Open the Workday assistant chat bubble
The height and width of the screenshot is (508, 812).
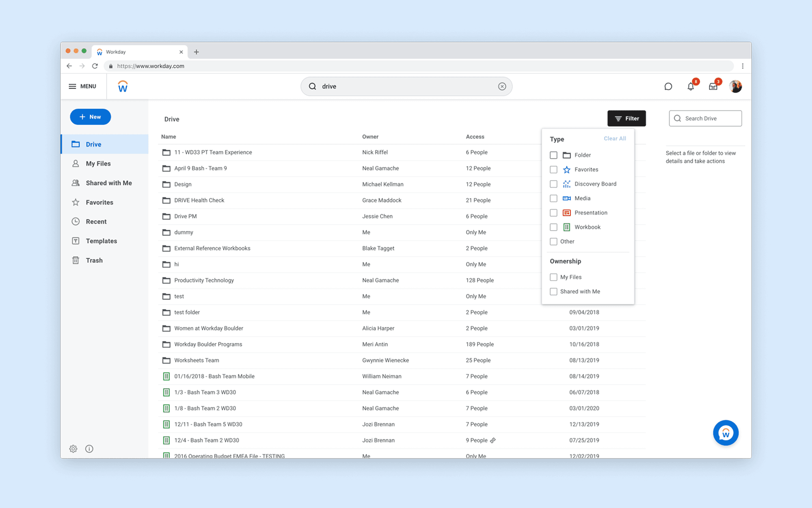726,433
